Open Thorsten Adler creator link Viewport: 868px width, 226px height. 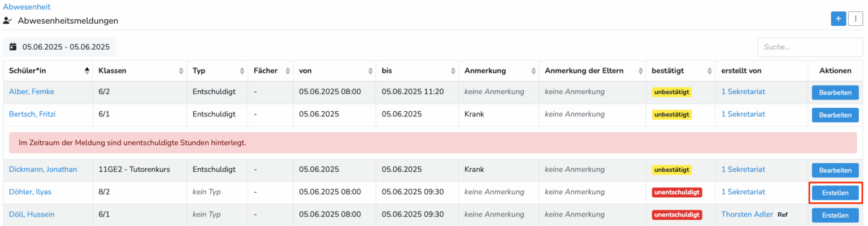coord(747,214)
